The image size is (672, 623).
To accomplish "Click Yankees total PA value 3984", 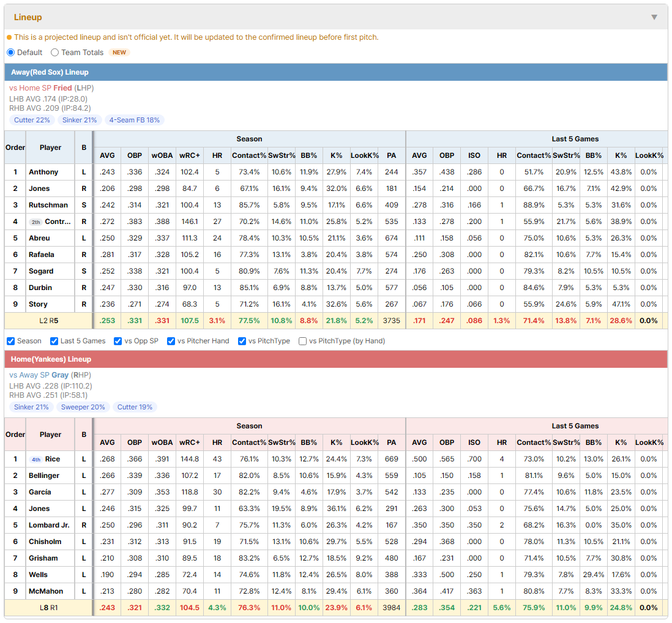I will [x=391, y=608].
